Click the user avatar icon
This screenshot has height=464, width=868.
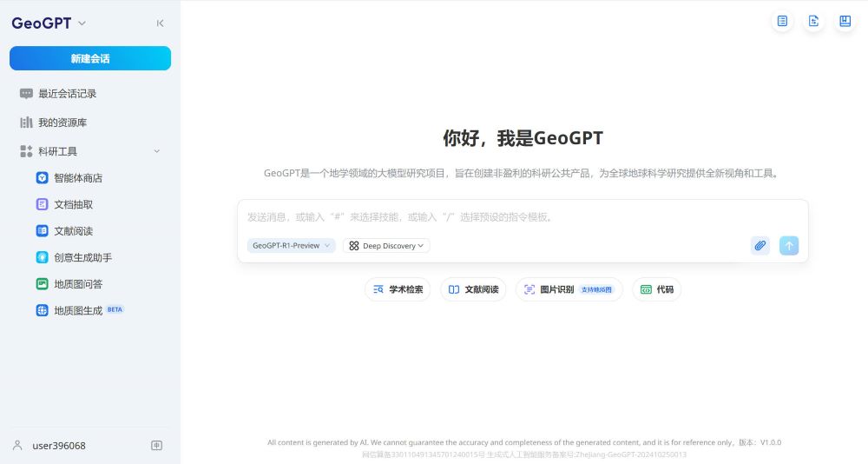(x=17, y=445)
